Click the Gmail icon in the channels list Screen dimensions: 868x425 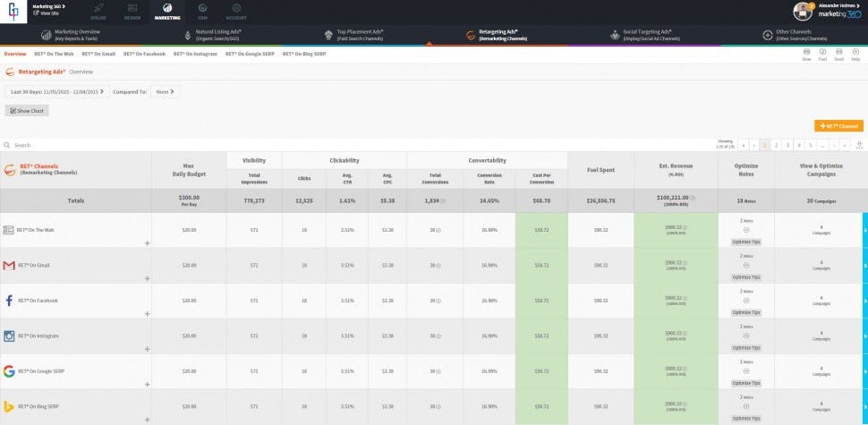tap(9, 266)
